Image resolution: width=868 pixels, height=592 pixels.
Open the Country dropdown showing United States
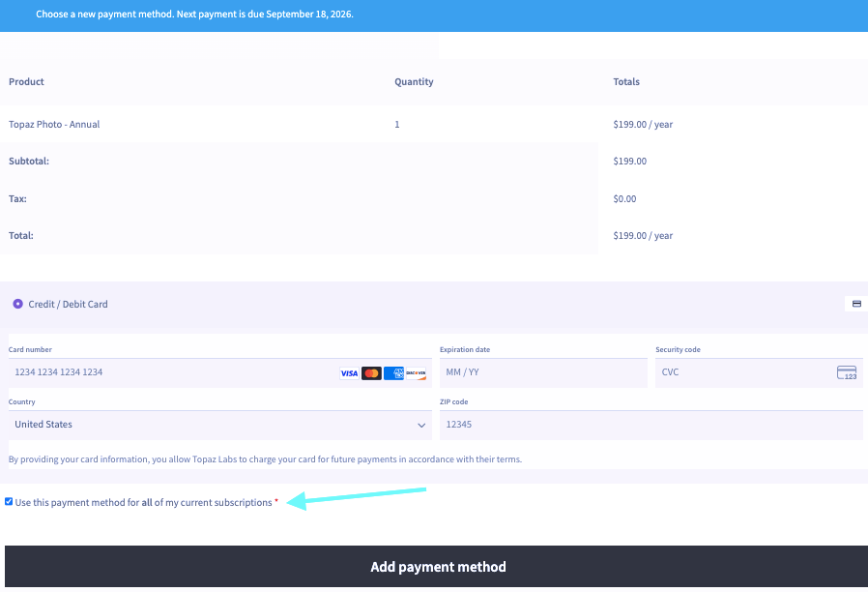[219, 425]
